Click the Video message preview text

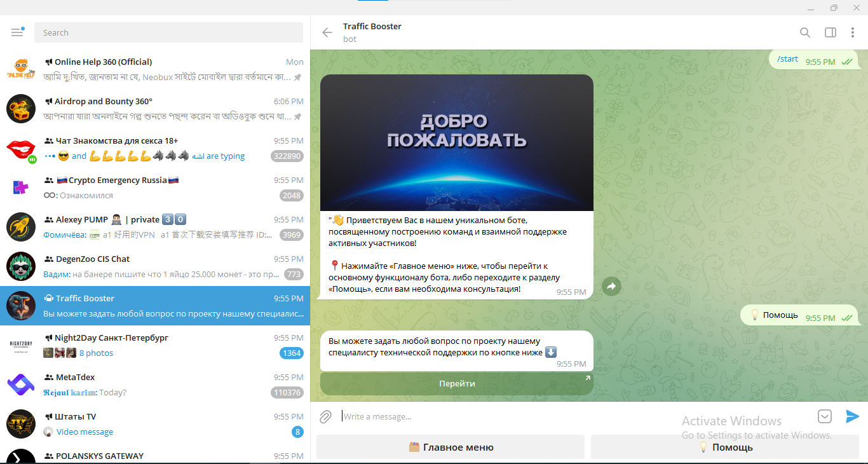85,432
